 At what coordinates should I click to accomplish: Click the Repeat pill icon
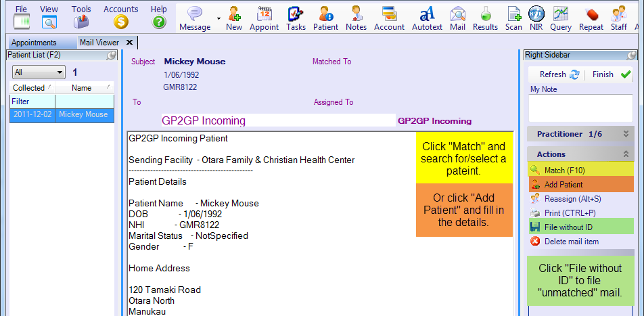click(x=591, y=14)
